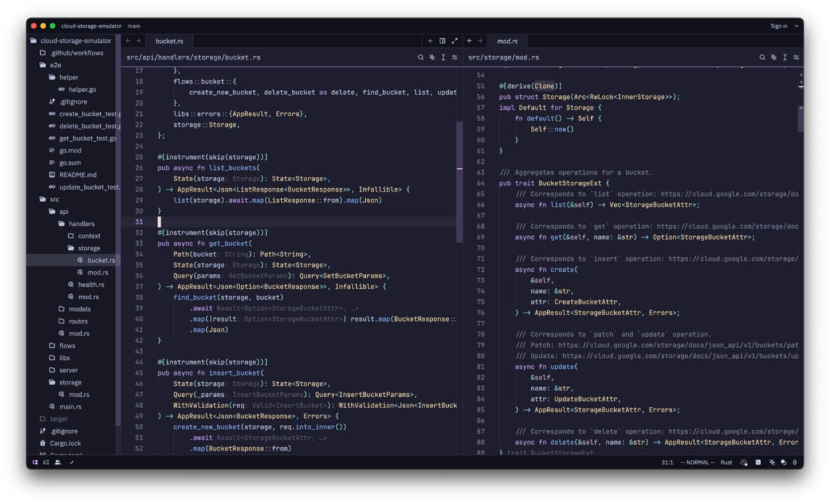The image size is (830, 504).
Task: Open the terminal panel from status bar
Action: [x=758, y=463]
